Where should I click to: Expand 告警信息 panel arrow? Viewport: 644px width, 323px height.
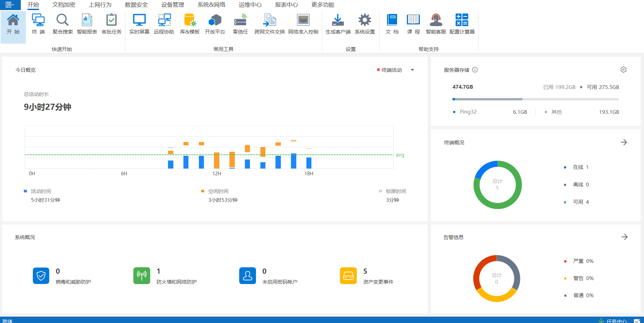coord(625,237)
